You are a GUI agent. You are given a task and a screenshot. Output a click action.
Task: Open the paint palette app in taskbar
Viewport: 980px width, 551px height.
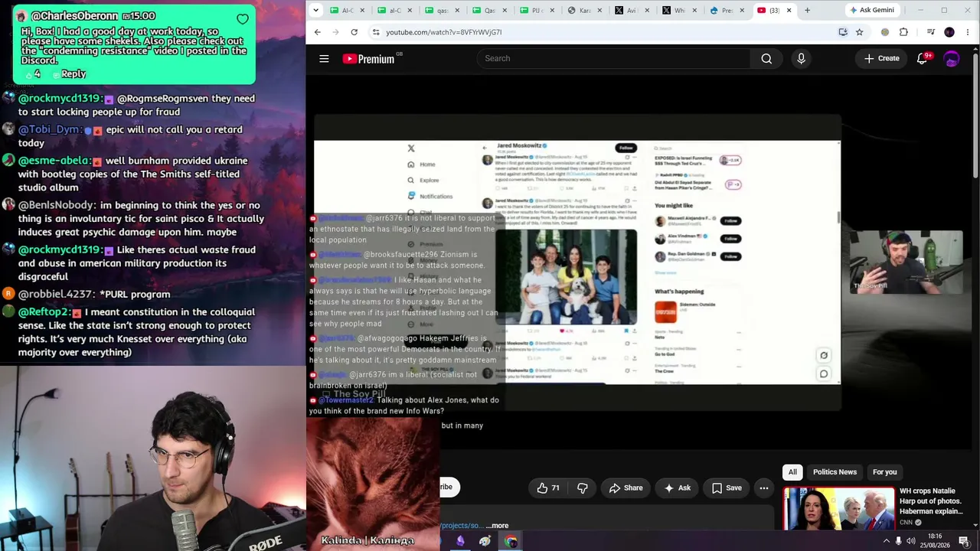point(485,541)
